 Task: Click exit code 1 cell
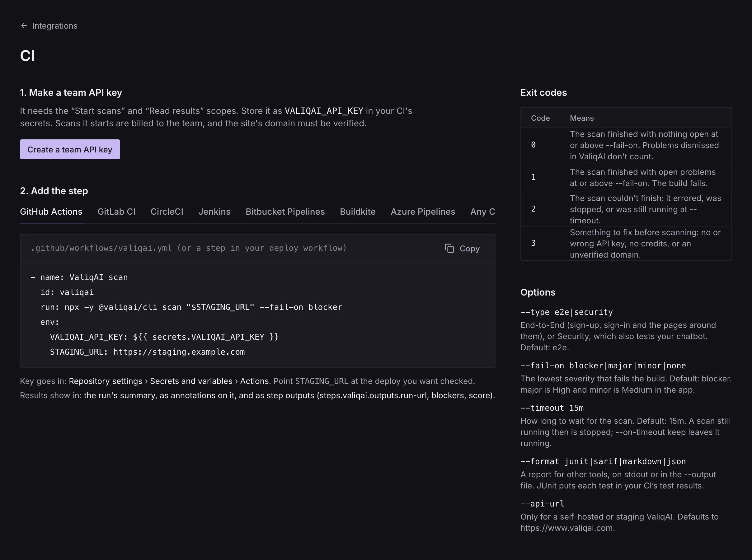(x=533, y=177)
